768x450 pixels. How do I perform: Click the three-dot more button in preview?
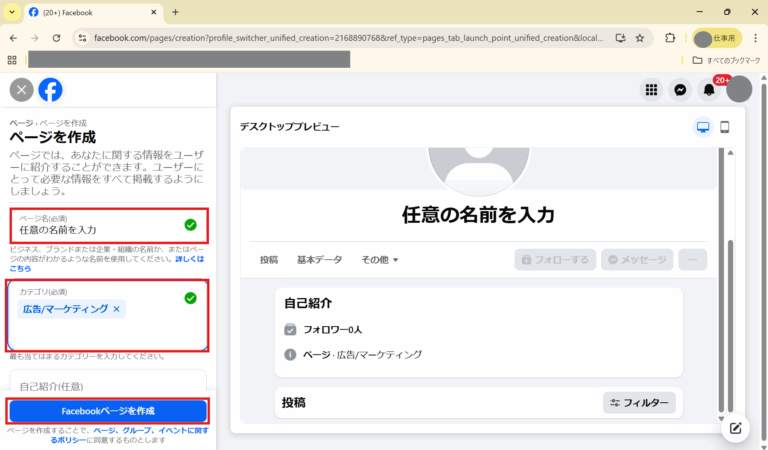[693, 260]
